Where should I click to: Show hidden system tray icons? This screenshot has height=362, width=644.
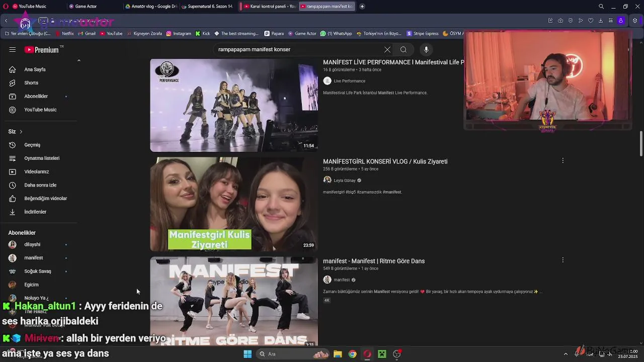pyautogui.click(x=566, y=354)
